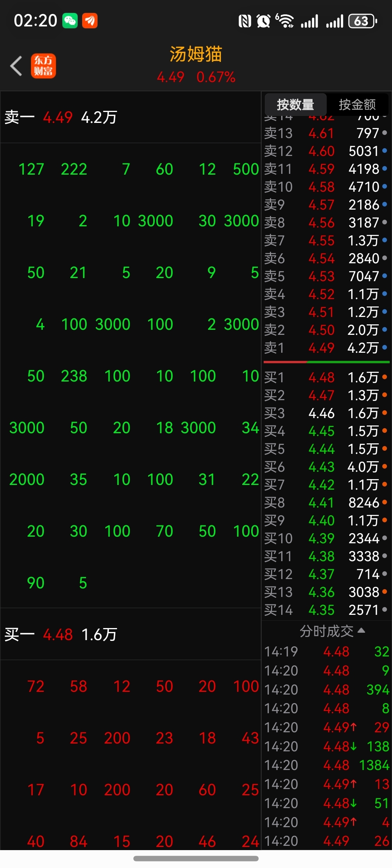Tap the 卖4 4.52 order book row
This screenshot has width=392, height=868.
click(x=326, y=294)
